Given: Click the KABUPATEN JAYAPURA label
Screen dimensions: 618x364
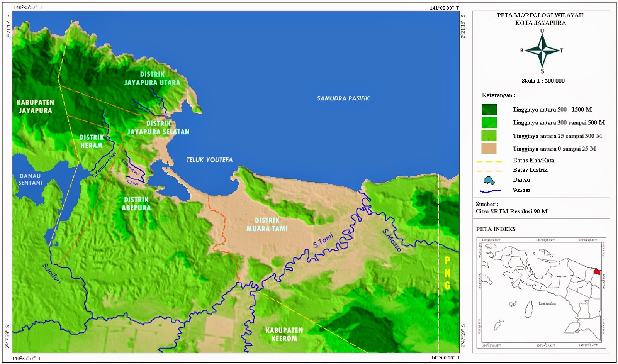Looking at the screenshot, I should click(x=35, y=106).
